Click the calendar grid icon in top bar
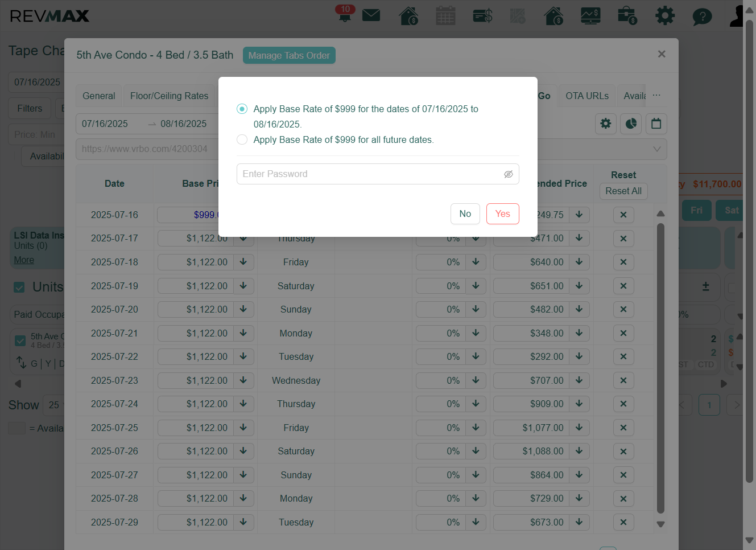This screenshot has height=550, width=756. point(445,15)
